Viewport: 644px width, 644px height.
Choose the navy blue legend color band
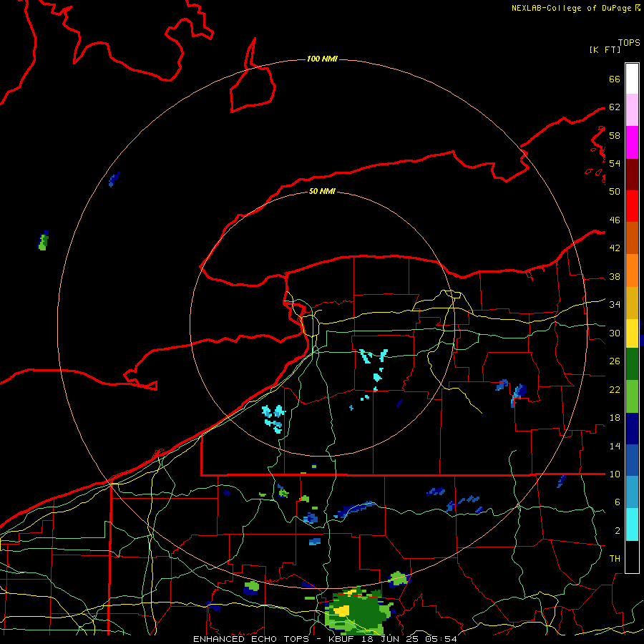632,429
